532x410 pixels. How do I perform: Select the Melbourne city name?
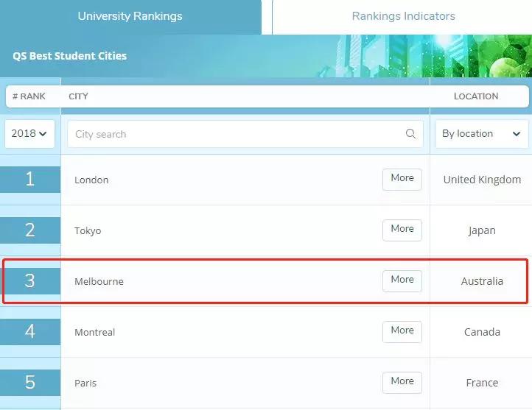(99, 282)
